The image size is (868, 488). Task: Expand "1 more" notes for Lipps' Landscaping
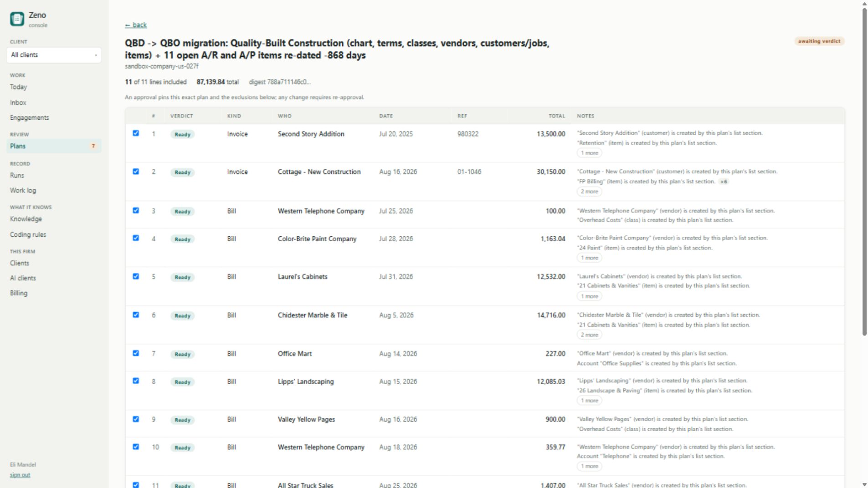[x=589, y=401]
